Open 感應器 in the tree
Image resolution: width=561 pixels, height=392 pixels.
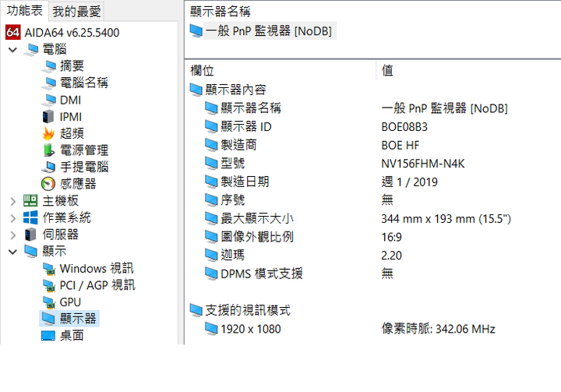coord(78,184)
